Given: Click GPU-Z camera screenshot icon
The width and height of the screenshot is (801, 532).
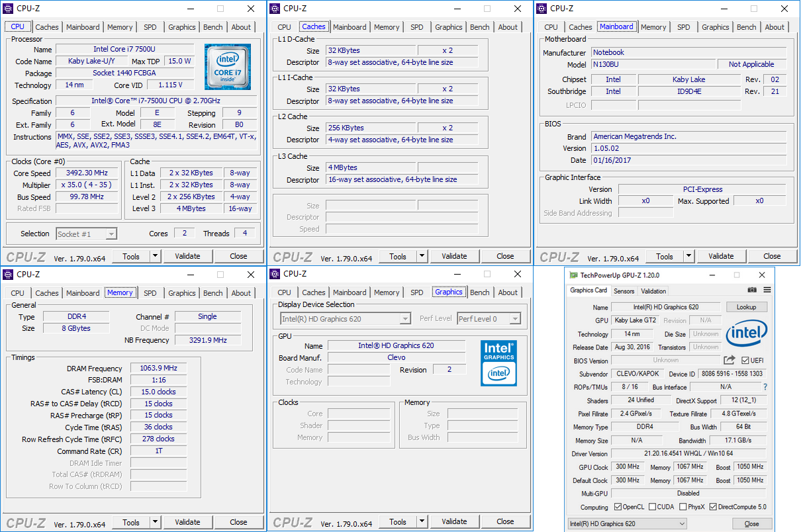Looking at the screenshot, I should pyautogui.click(x=752, y=290).
